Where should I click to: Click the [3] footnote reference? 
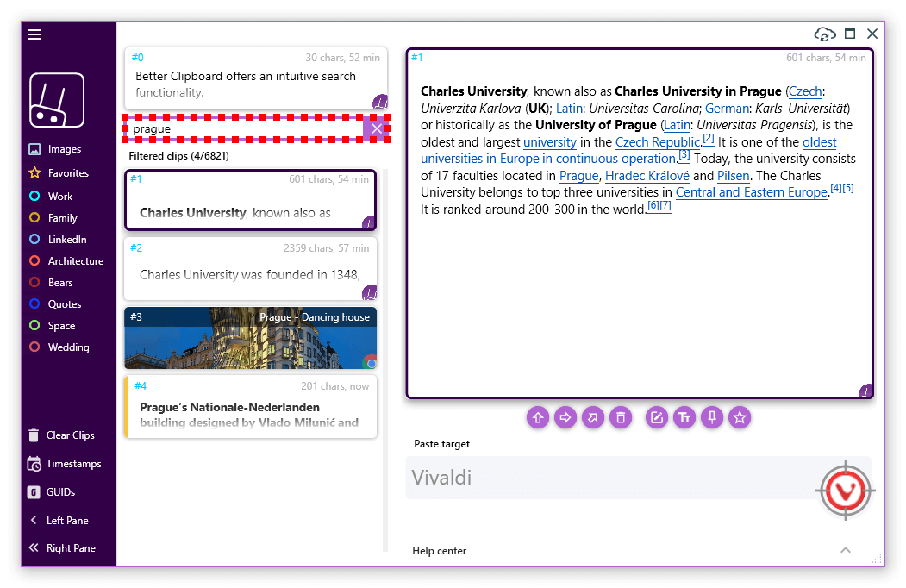click(684, 155)
